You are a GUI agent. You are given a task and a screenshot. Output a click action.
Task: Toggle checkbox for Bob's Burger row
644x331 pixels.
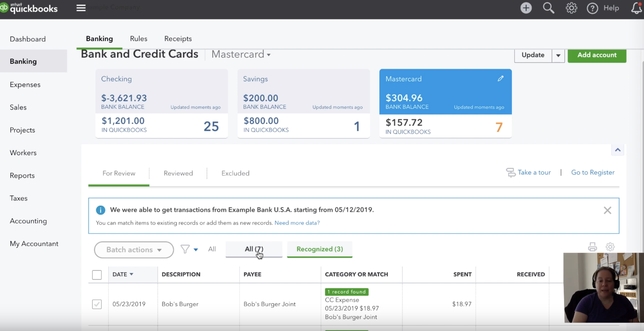[97, 304]
